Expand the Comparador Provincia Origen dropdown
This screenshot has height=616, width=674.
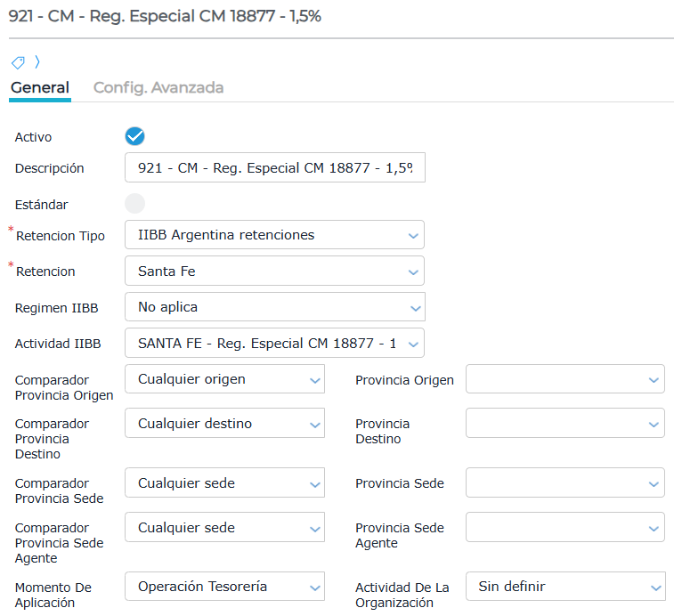pos(224,379)
